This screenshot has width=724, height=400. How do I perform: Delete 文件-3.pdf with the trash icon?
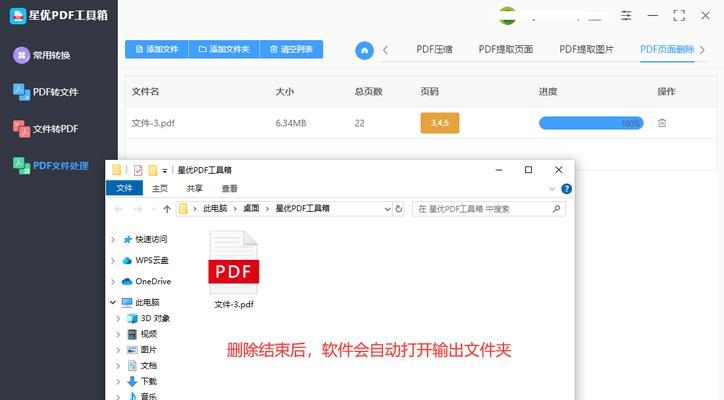662,123
